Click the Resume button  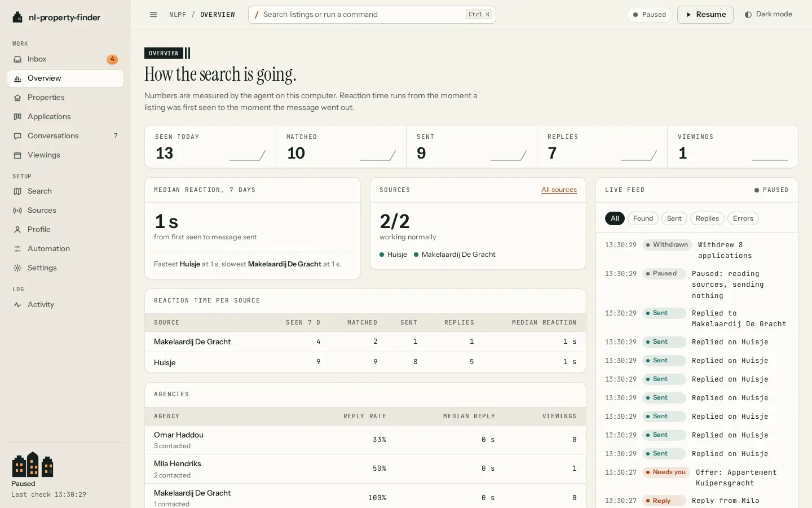705,15
